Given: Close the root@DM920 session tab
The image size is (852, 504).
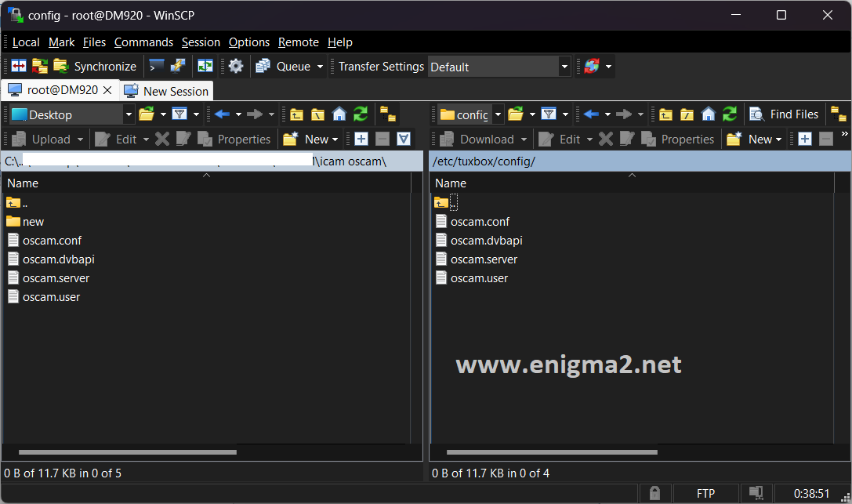Looking at the screenshot, I should (x=107, y=90).
